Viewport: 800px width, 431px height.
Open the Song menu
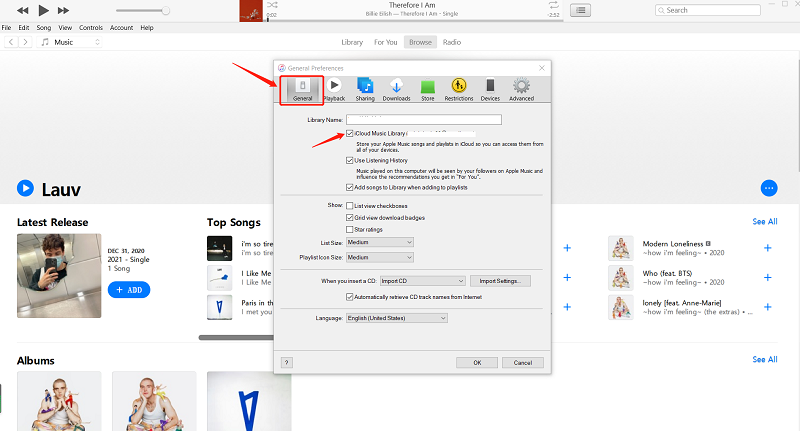tap(43, 28)
